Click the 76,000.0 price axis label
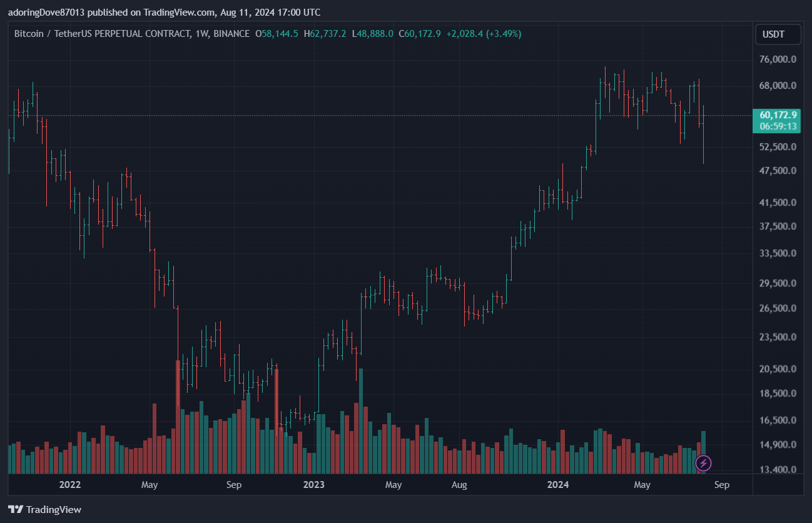 778,59
